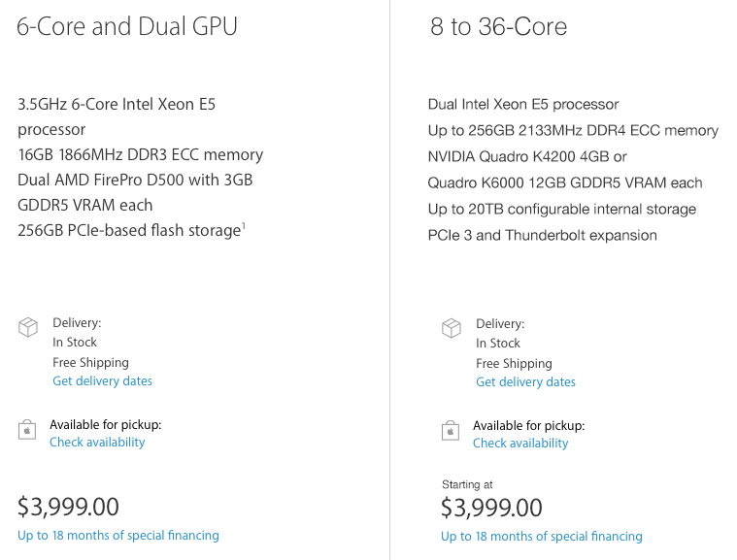Open Get delivery dates for the 6-Core model
Screen dimensions: 737x560
pos(102,381)
